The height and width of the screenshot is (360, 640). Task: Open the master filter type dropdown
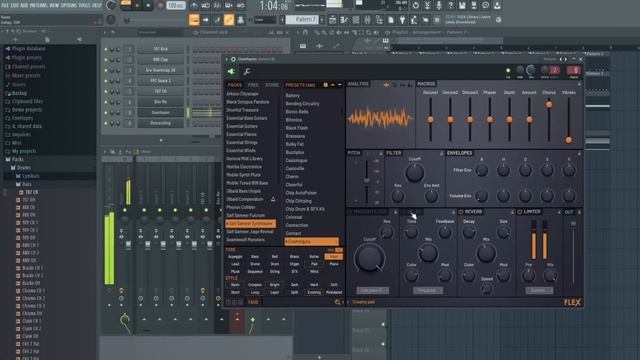(372, 291)
